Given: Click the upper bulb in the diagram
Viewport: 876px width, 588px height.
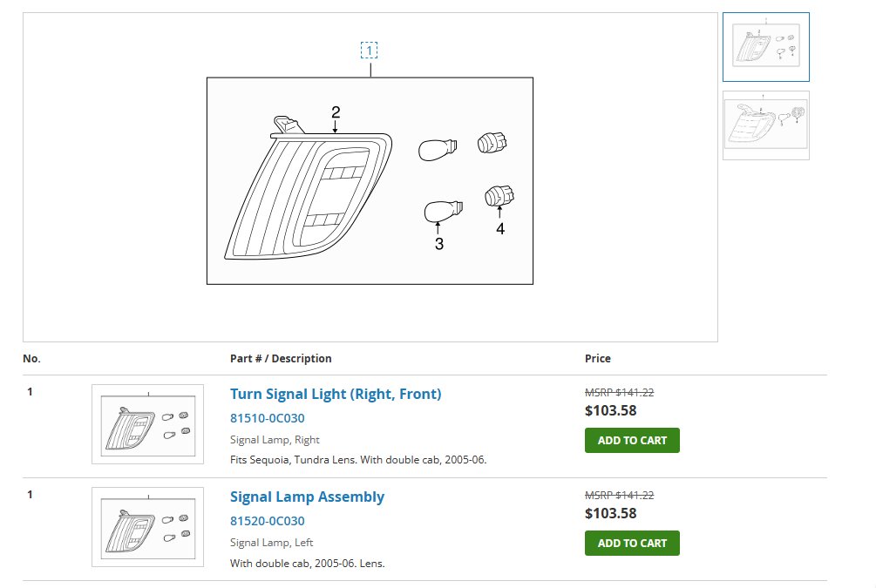Looking at the screenshot, I should [x=436, y=150].
